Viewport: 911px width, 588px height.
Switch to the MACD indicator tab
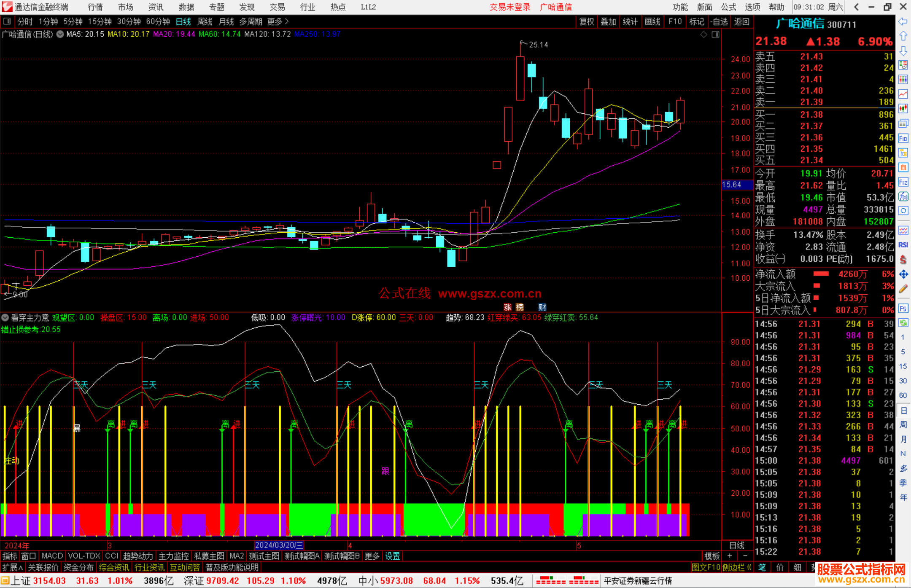coord(52,556)
